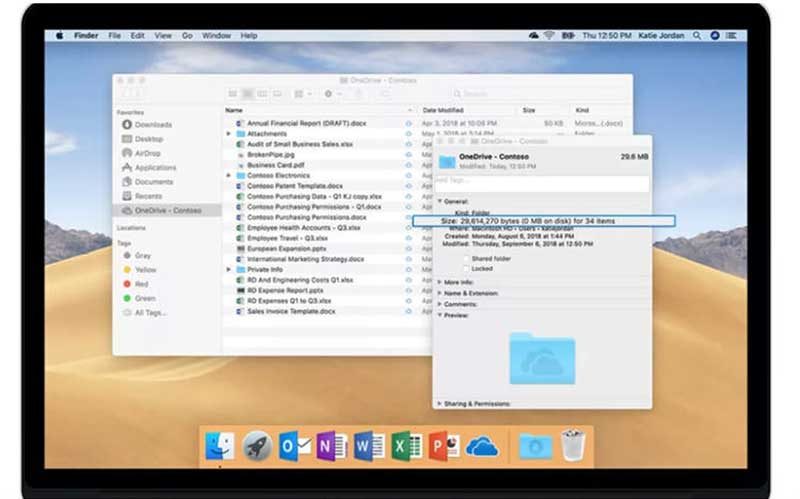Expand the Private Info folder triangle
Viewport: 800px width, 499px height.
coord(229,269)
